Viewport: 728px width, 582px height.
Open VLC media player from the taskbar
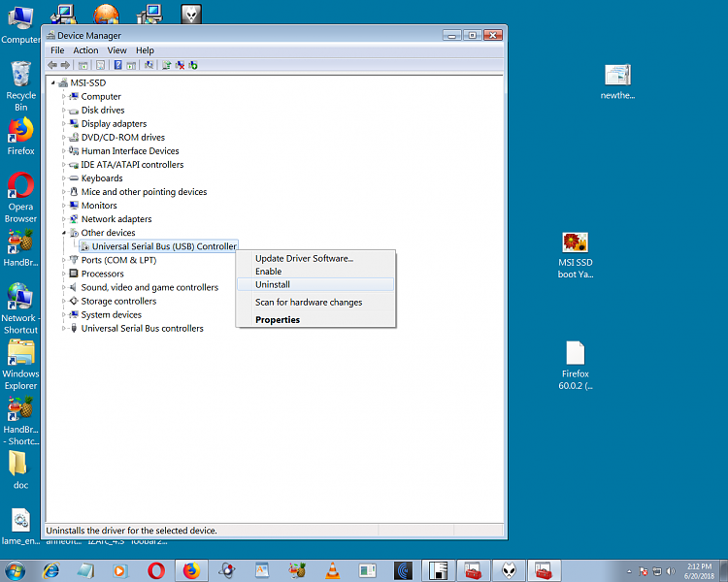(332, 570)
